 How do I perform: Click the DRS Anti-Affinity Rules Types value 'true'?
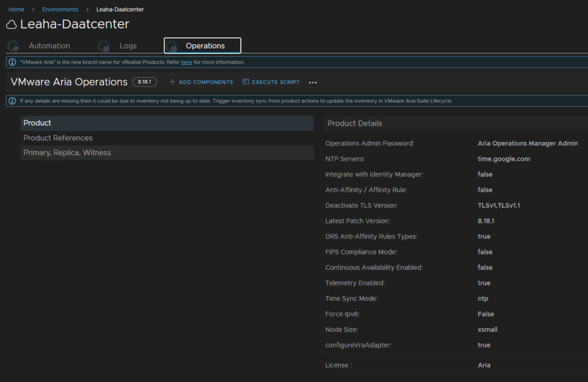(484, 237)
